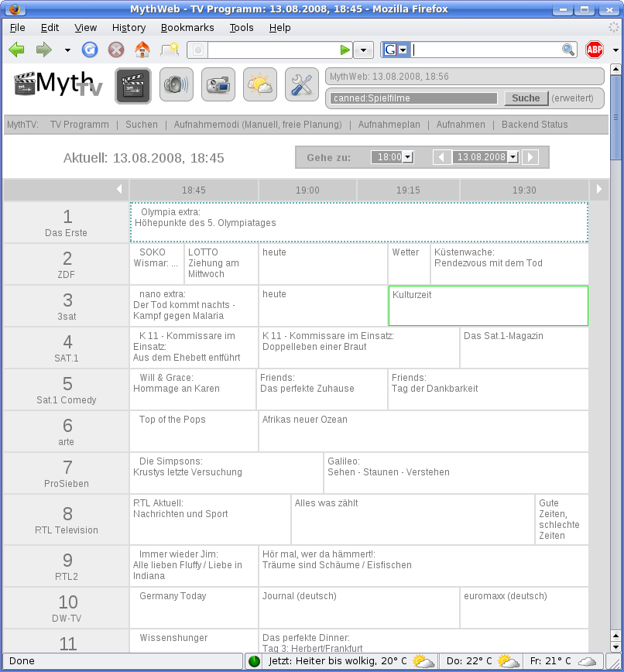
Task: Click the Adblock Plus ABP icon
Action: click(x=594, y=50)
